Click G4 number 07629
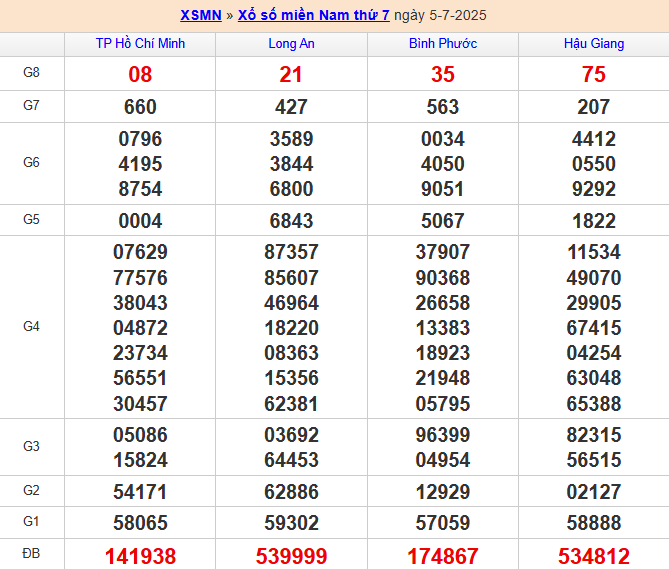Screen dimensions: 669x569 [x=140, y=252]
